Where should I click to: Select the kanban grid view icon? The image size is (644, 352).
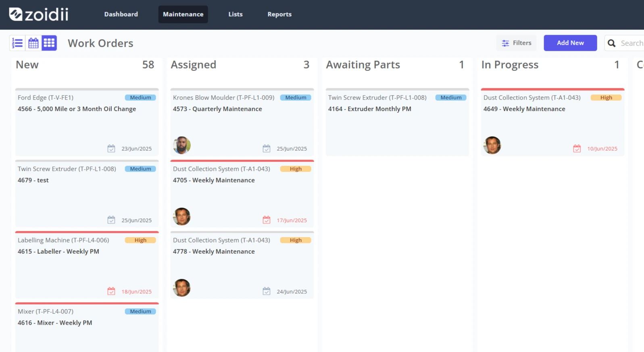coord(49,43)
